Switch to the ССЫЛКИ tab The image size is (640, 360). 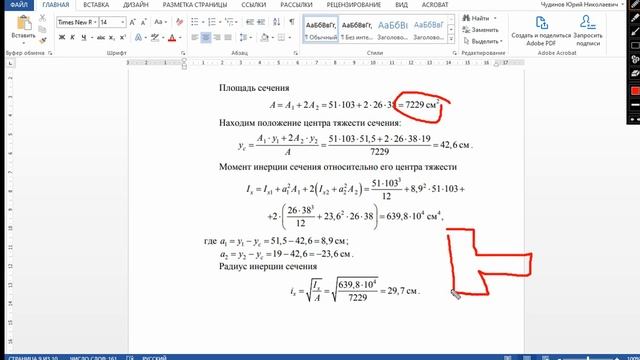(x=253, y=5)
